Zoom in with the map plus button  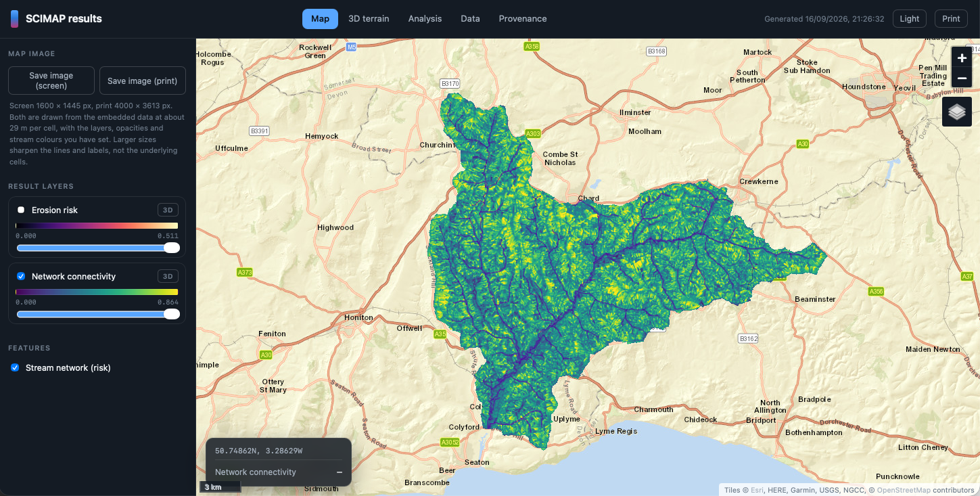coord(962,58)
